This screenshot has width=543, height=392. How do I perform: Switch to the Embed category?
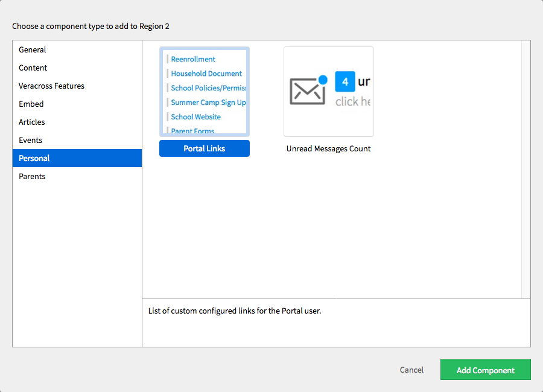(x=31, y=104)
